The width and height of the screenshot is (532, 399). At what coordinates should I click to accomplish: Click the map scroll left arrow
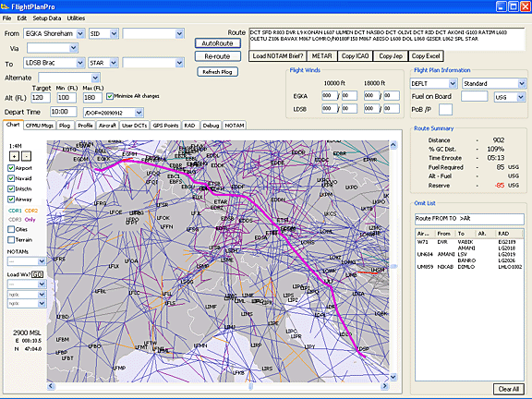click(x=51, y=386)
